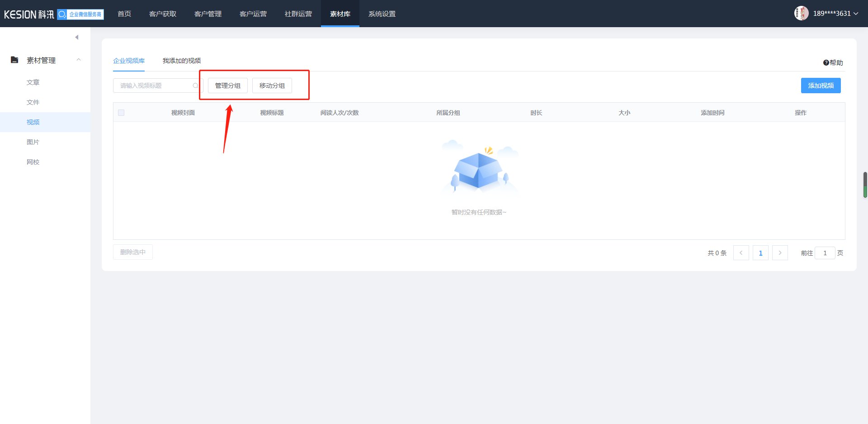
Task: Click the 移动分组 button
Action: coord(272,86)
